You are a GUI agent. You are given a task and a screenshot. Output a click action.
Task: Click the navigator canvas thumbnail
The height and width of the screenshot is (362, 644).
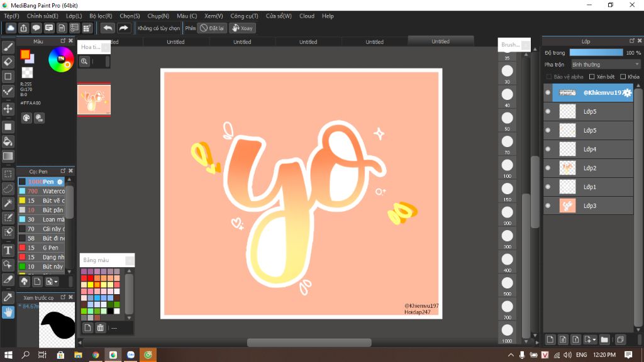94,100
